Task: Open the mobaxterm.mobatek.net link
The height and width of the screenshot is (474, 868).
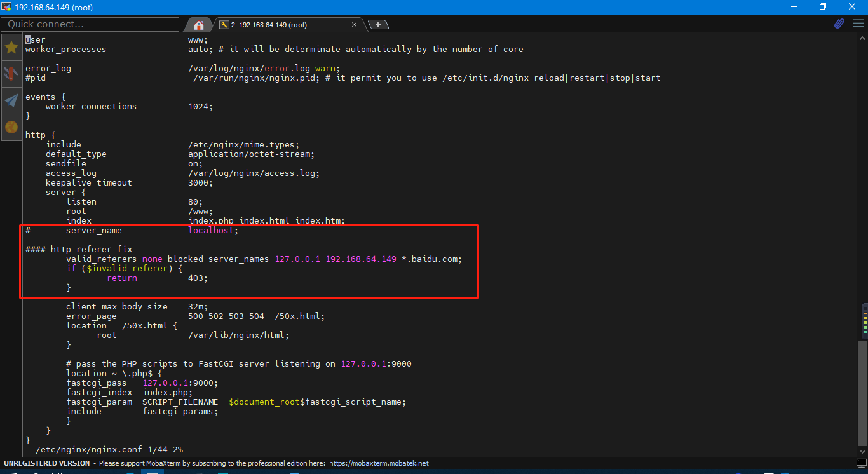Action: [379, 463]
